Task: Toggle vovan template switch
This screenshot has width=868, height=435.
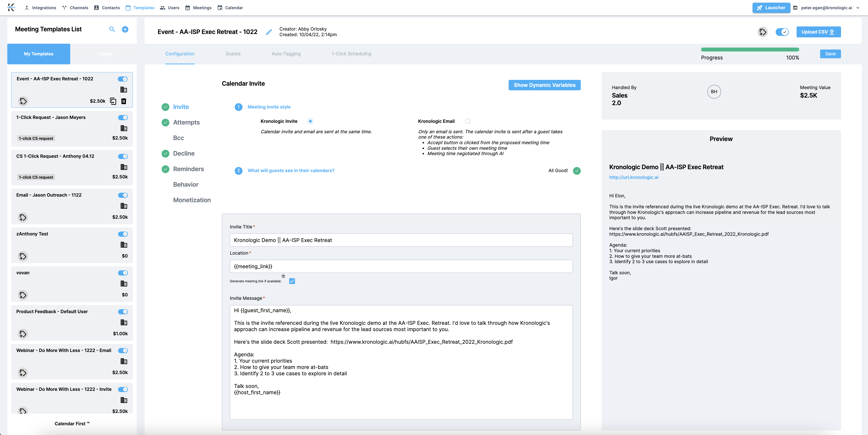Action: coord(123,273)
